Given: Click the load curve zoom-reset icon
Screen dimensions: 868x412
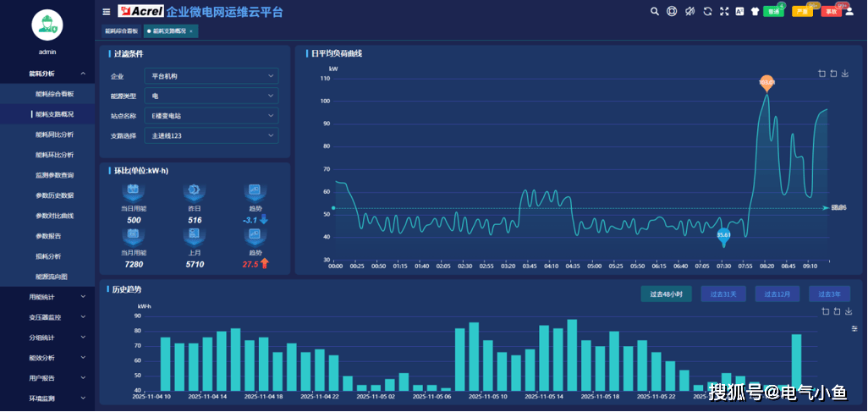Looking at the screenshot, I should [x=833, y=73].
